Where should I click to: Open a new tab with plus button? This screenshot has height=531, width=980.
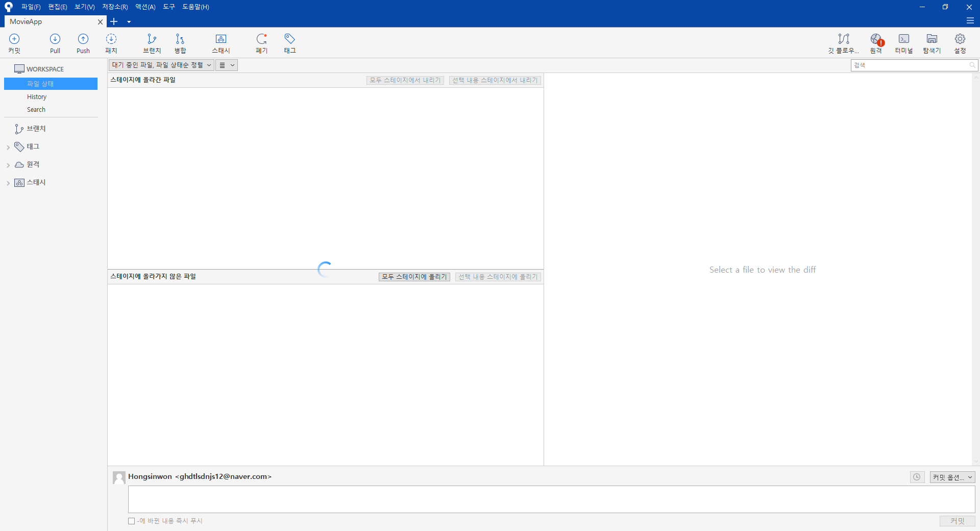(114, 21)
